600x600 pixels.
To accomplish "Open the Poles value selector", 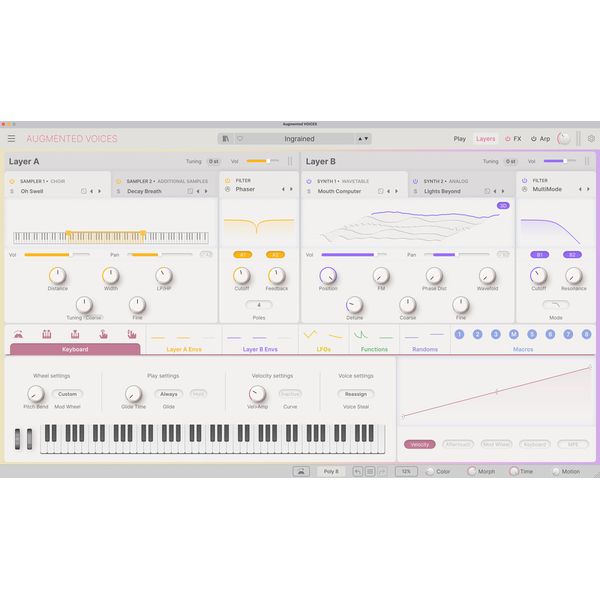I will [x=259, y=305].
